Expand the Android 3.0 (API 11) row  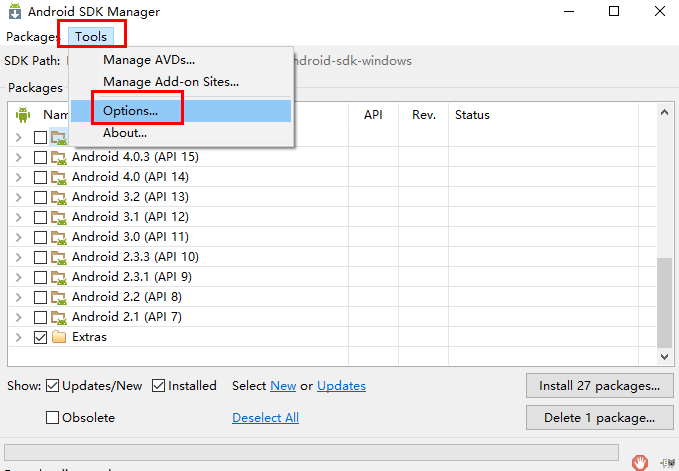[19, 237]
